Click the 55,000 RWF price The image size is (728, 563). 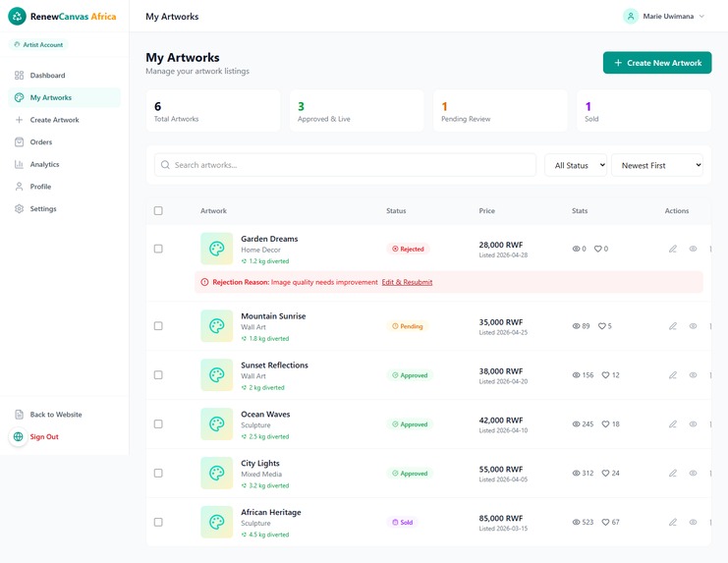point(500,470)
